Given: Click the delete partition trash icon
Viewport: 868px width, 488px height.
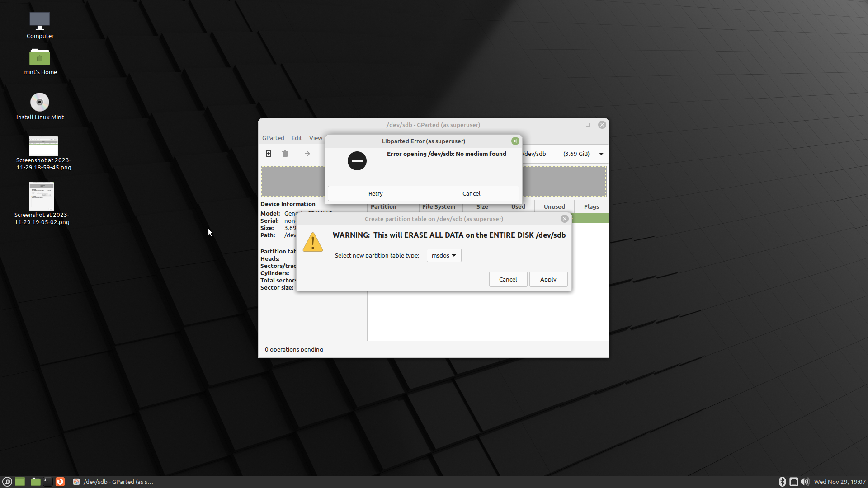Looking at the screenshot, I should point(285,154).
